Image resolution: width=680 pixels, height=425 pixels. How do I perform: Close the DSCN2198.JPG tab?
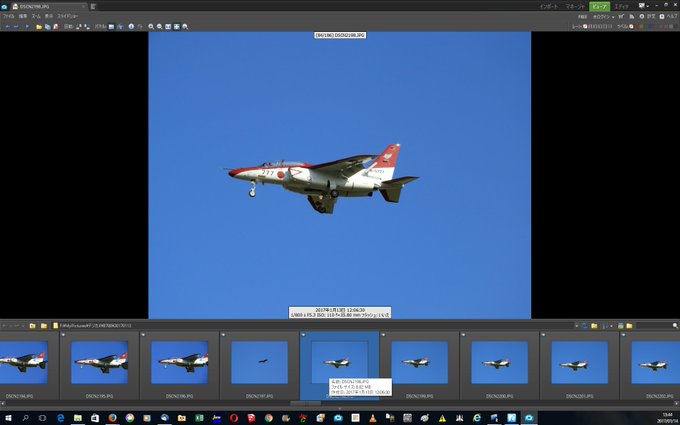(x=84, y=7)
